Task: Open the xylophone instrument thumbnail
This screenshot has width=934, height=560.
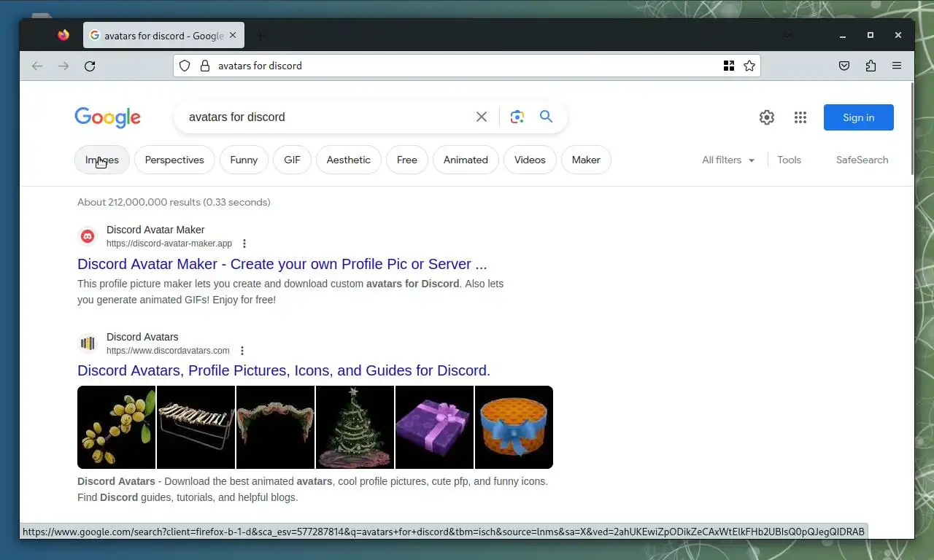Action: (196, 427)
